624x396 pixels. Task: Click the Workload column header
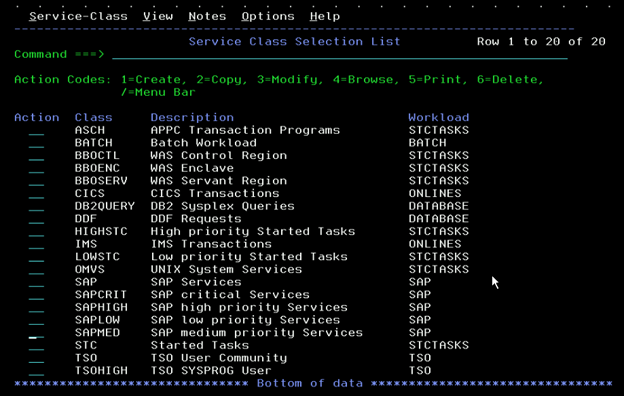[439, 117]
